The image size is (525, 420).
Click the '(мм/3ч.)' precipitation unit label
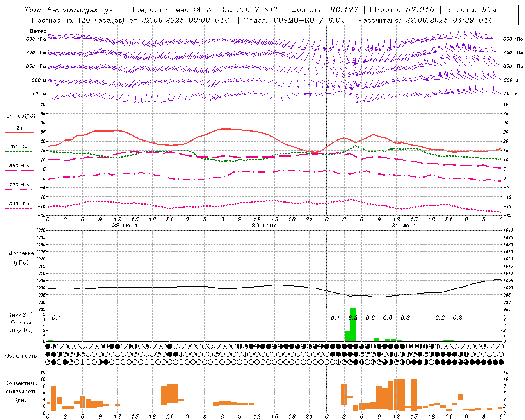[21, 315]
